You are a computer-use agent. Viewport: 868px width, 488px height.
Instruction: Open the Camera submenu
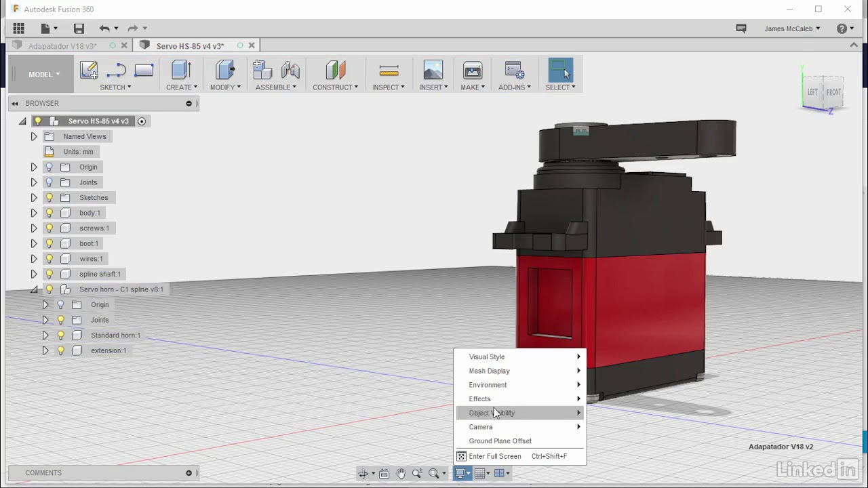[520, 427]
